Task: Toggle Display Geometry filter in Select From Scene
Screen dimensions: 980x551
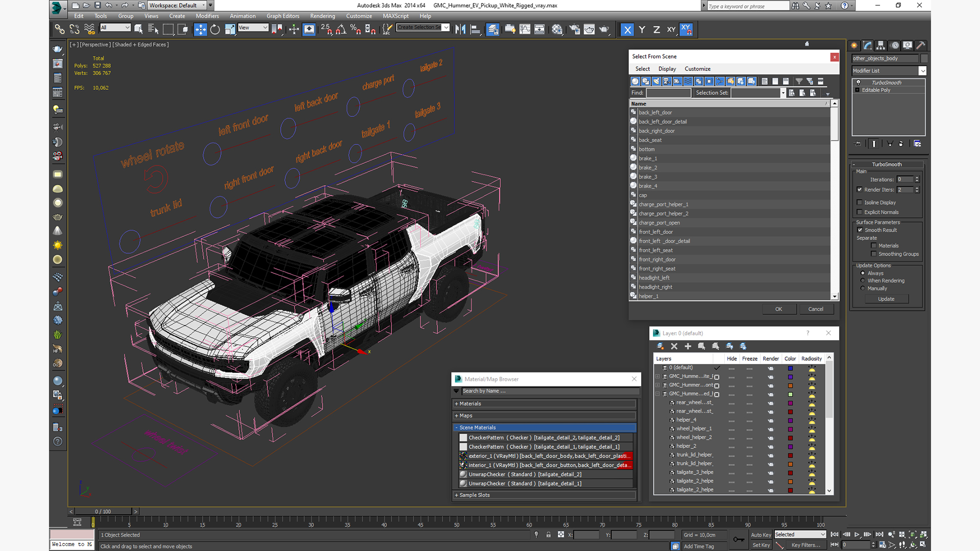Action: 635,82
